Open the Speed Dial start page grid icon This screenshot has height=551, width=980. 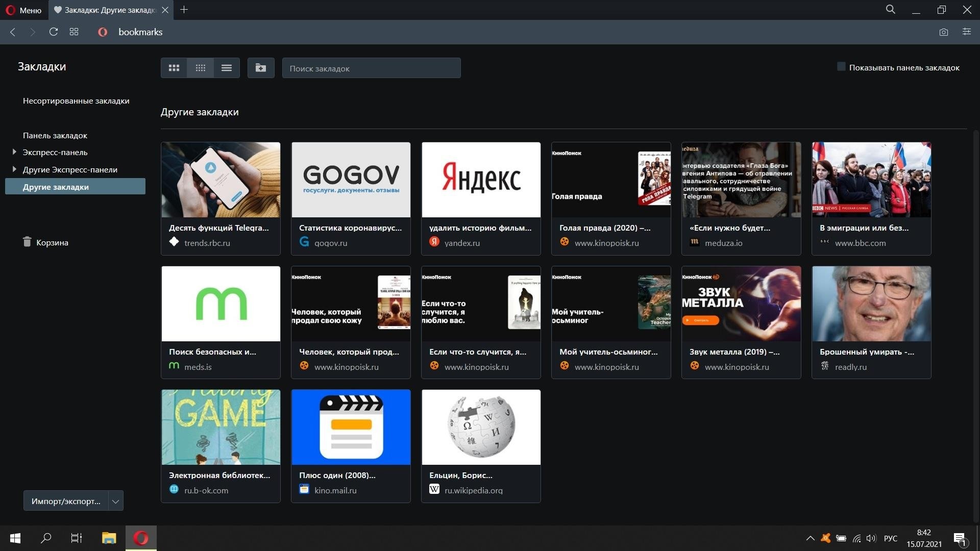pyautogui.click(x=74, y=32)
